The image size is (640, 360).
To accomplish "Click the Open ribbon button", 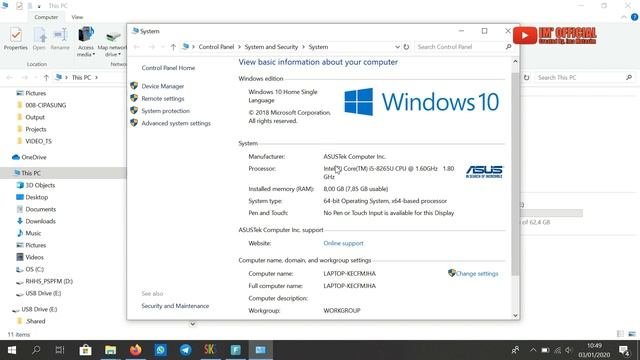I will point(39,39).
